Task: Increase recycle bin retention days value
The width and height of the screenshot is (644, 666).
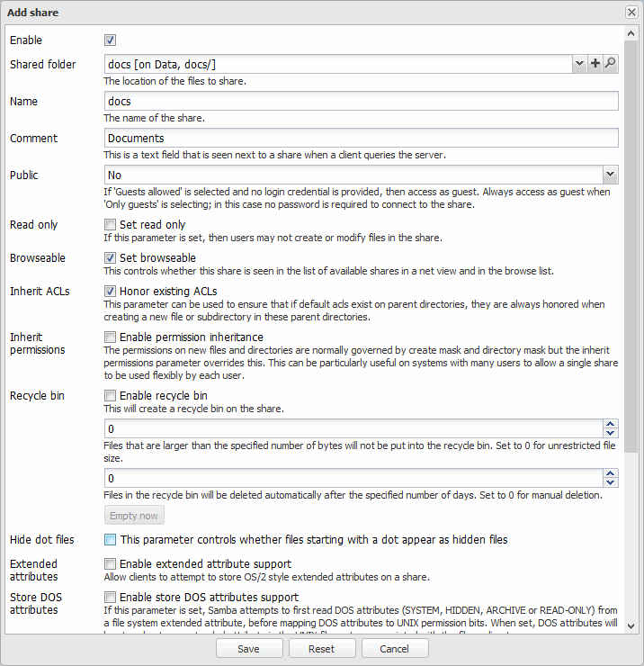Action: pos(611,473)
